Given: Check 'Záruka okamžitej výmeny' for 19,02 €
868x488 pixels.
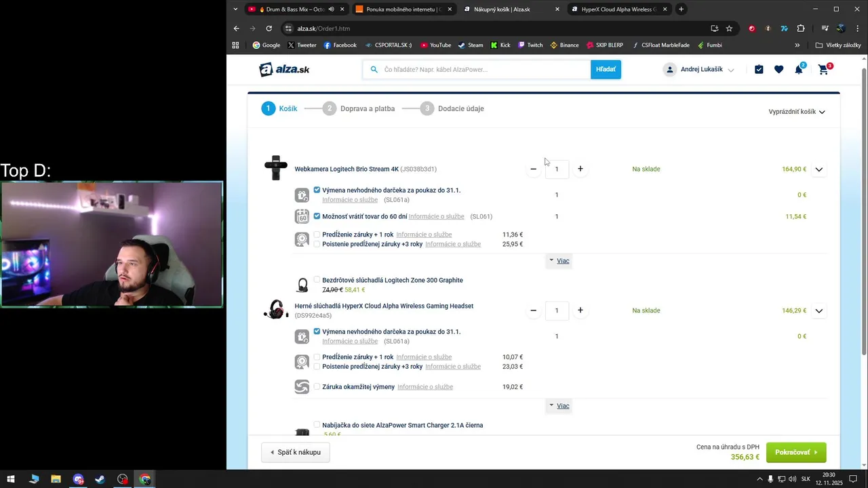Looking at the screenshot, I should click(x=317, y=386).
